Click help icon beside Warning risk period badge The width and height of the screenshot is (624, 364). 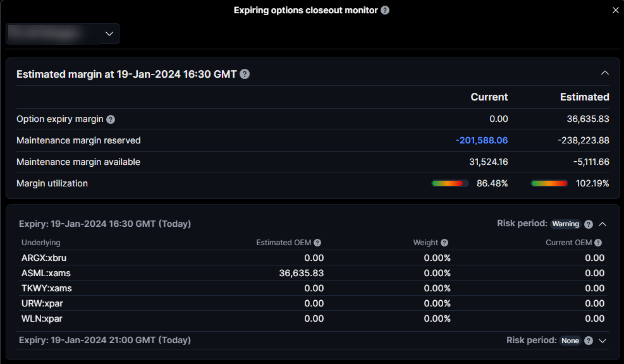tap(589, 224)
